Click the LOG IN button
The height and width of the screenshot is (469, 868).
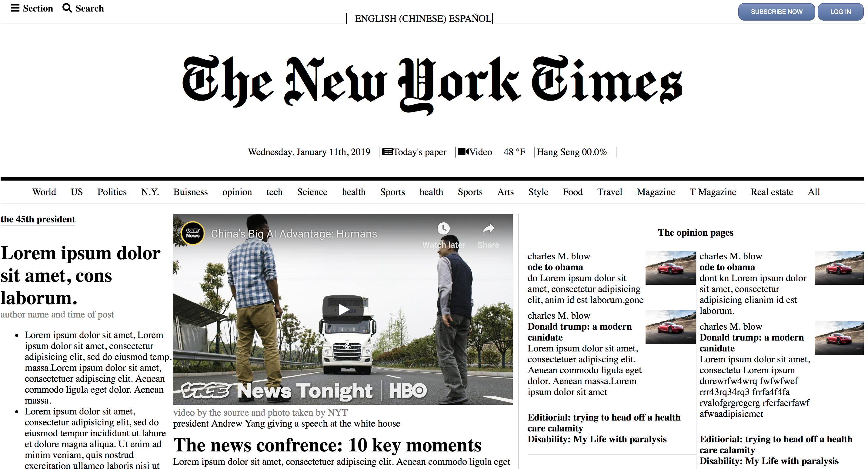tap(840, 12)
